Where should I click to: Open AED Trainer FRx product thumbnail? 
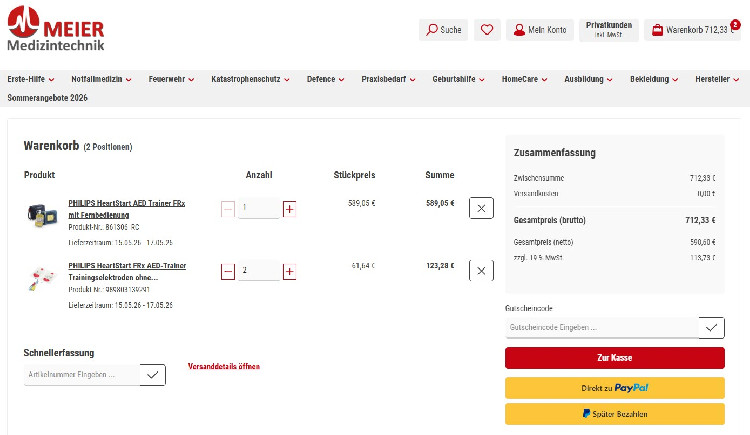(42, 215)
